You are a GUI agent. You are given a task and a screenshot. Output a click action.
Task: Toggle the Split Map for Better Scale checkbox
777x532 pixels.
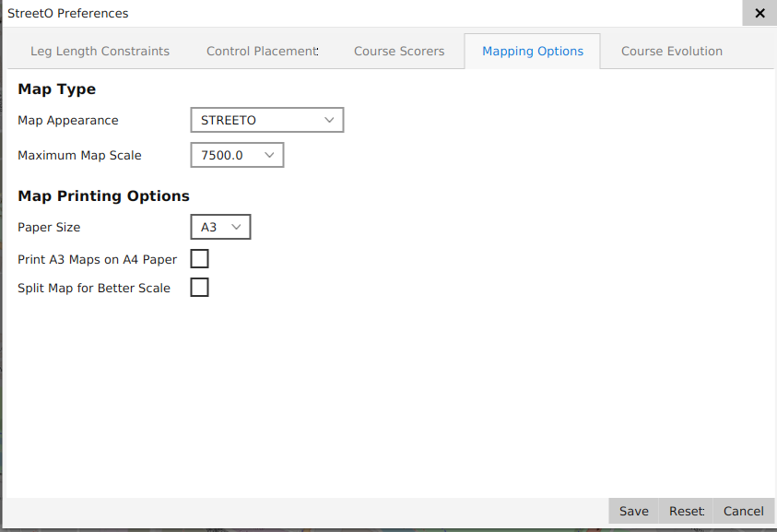199,288
